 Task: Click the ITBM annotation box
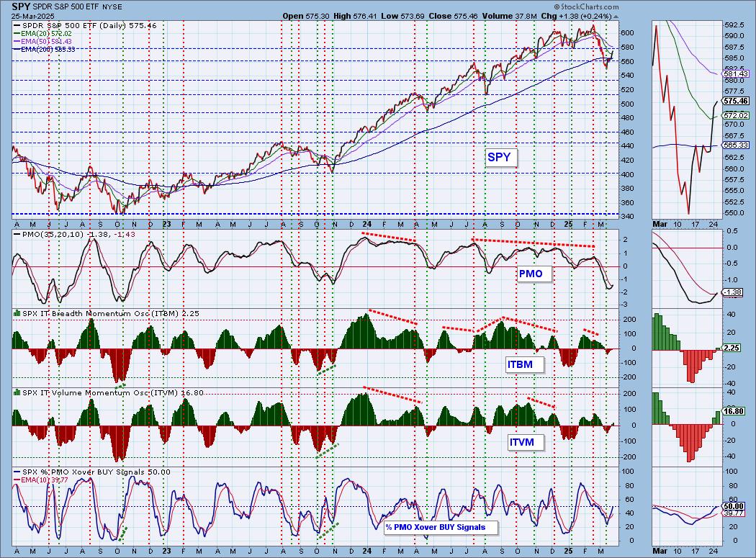point(523,364)
